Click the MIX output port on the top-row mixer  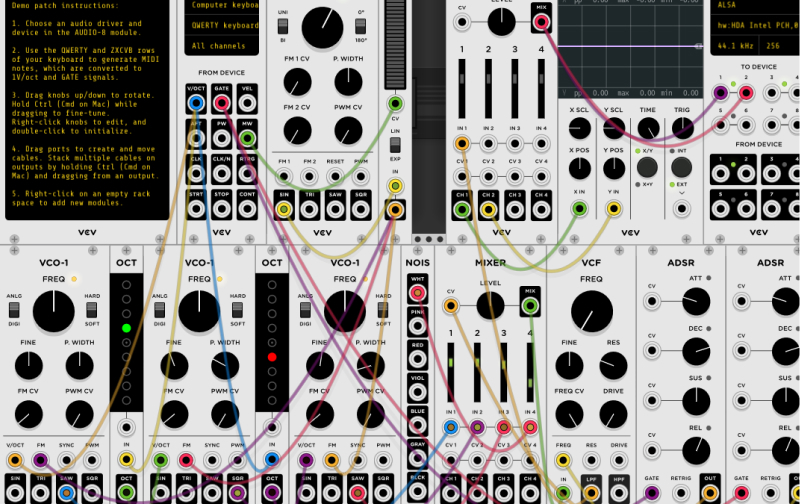pyautogui.click(x=541, y=22)
